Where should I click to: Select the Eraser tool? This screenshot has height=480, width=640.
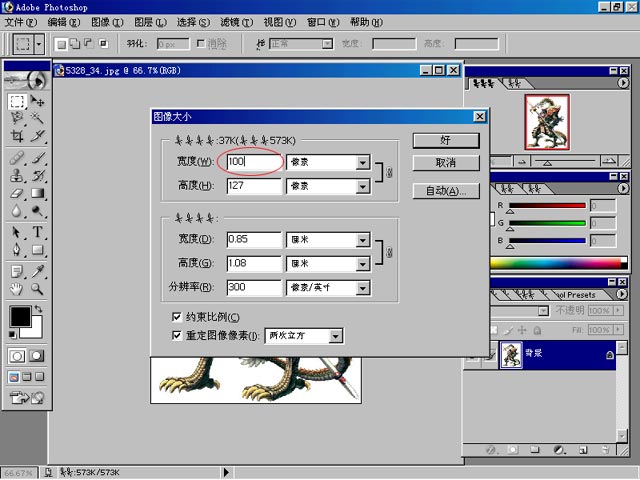(17, 193)
